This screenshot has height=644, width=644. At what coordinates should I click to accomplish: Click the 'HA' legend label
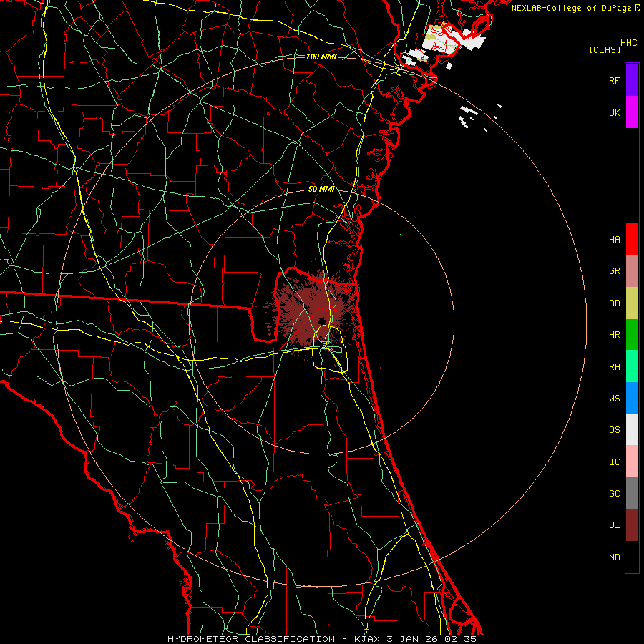coord(614,239)
